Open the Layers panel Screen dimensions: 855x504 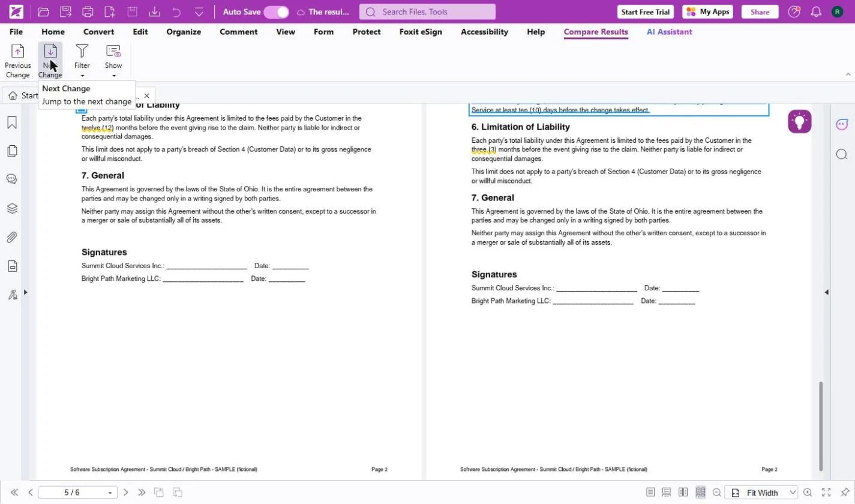tap(12, 208)
